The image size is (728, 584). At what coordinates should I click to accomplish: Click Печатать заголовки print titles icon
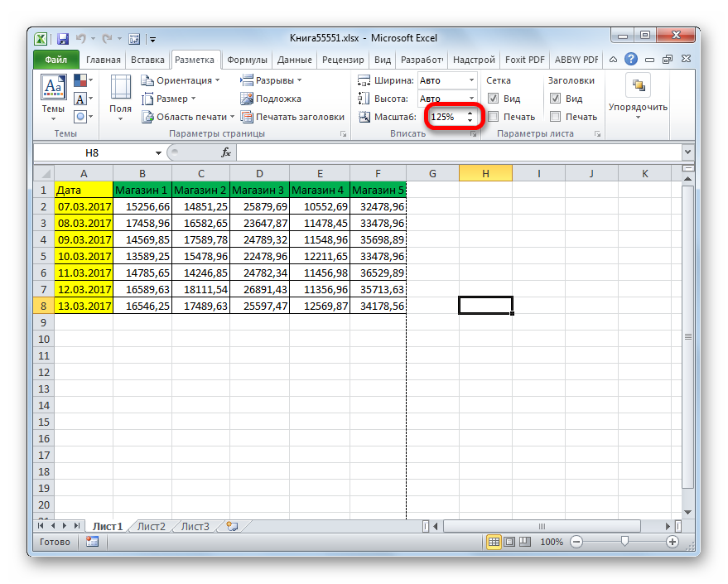(x=246, y=117)
